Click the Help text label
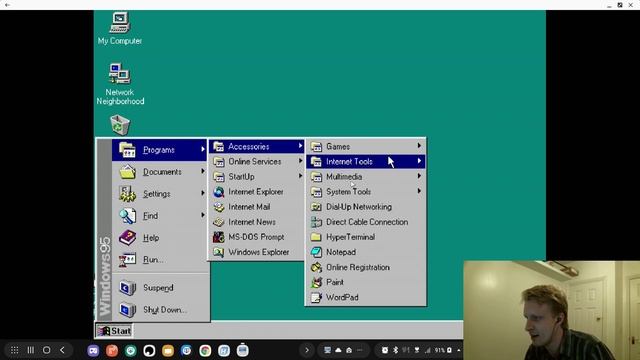This screenshot has height=360, width=640. point(151,238)
